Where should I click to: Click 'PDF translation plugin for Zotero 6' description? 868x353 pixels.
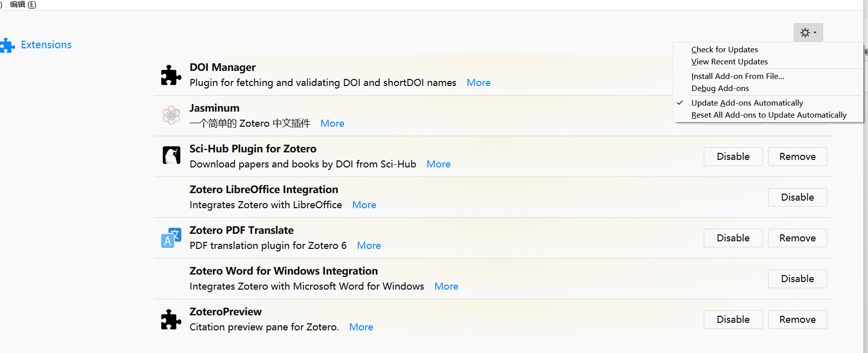pos(268,245)
